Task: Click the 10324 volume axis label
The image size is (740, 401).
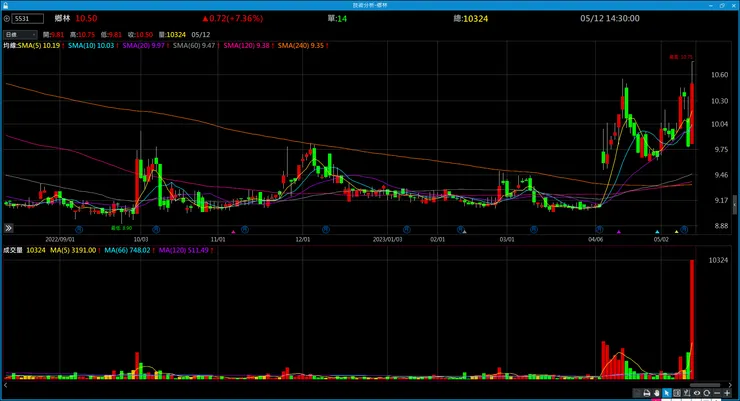Action: pyautogui.click(x=718, y=260)
